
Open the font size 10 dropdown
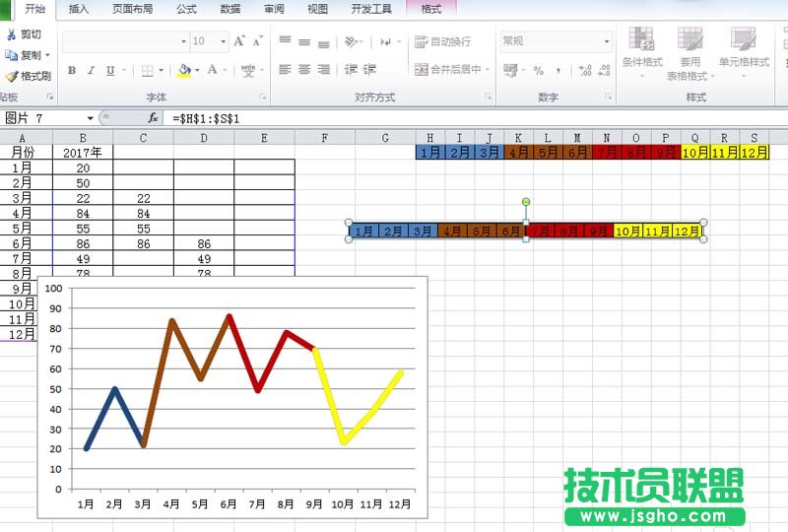pyautogui.click(x=224, y=41)
